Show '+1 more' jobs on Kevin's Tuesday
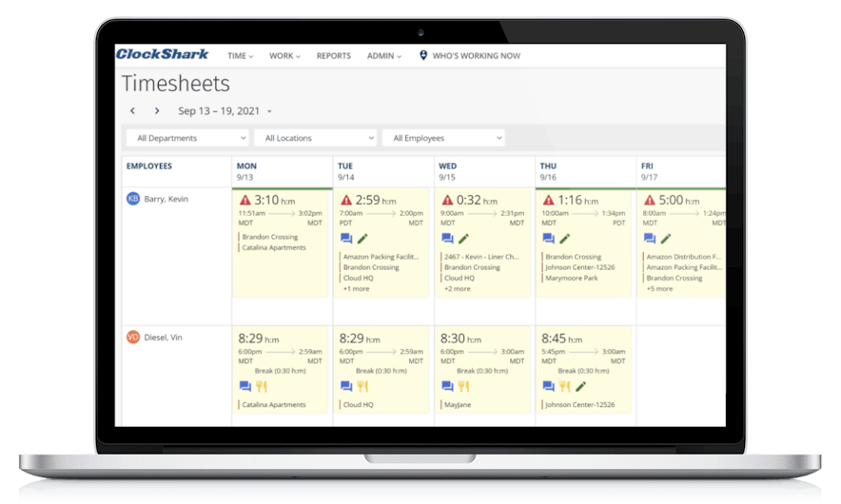Viewport: 841px width, 504px height. pos(356,288)
